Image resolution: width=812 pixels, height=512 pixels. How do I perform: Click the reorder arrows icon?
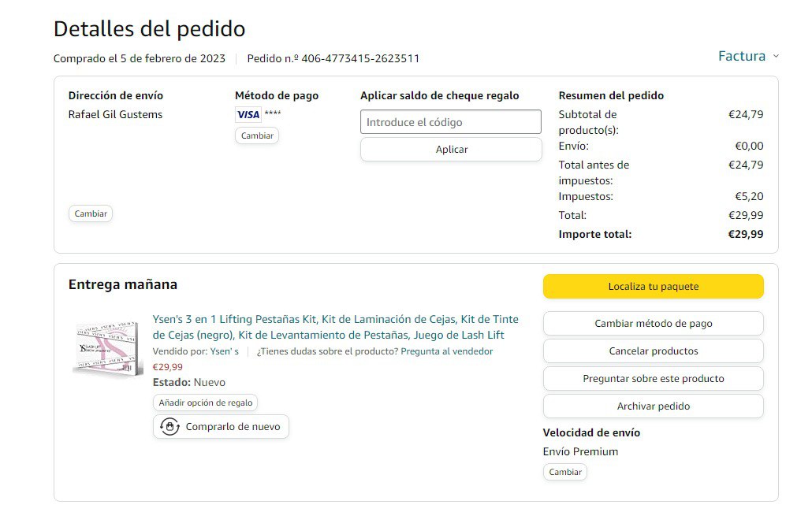(x=169, y=427)
